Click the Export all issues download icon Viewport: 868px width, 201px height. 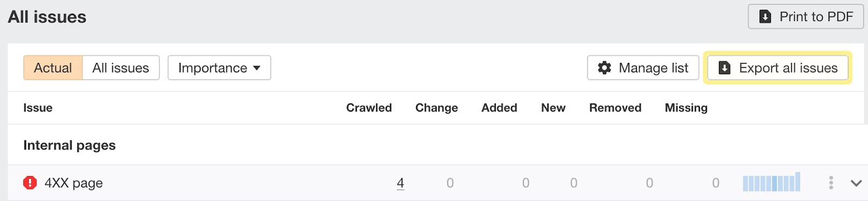[x=724, y=68]
